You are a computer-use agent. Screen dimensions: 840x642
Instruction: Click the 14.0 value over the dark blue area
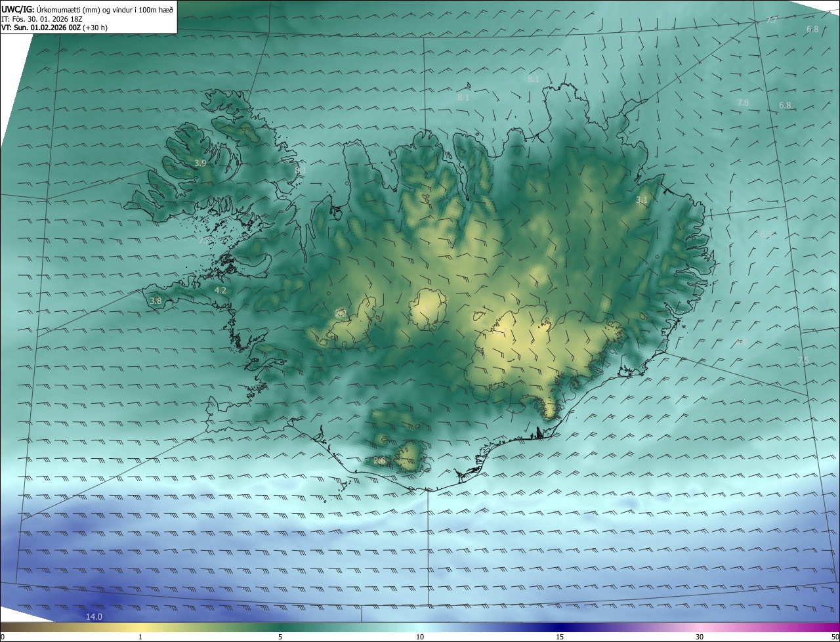[94, 616]
